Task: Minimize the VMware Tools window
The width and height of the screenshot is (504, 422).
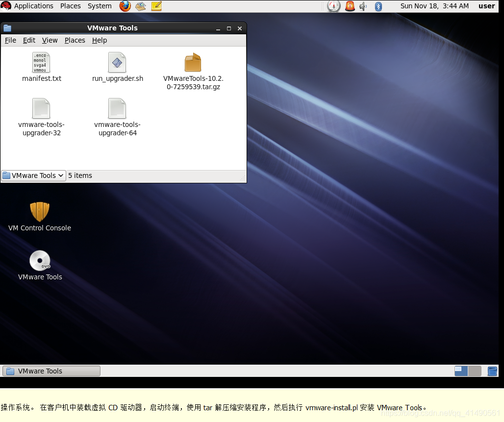Action: (x=218, y=28)
